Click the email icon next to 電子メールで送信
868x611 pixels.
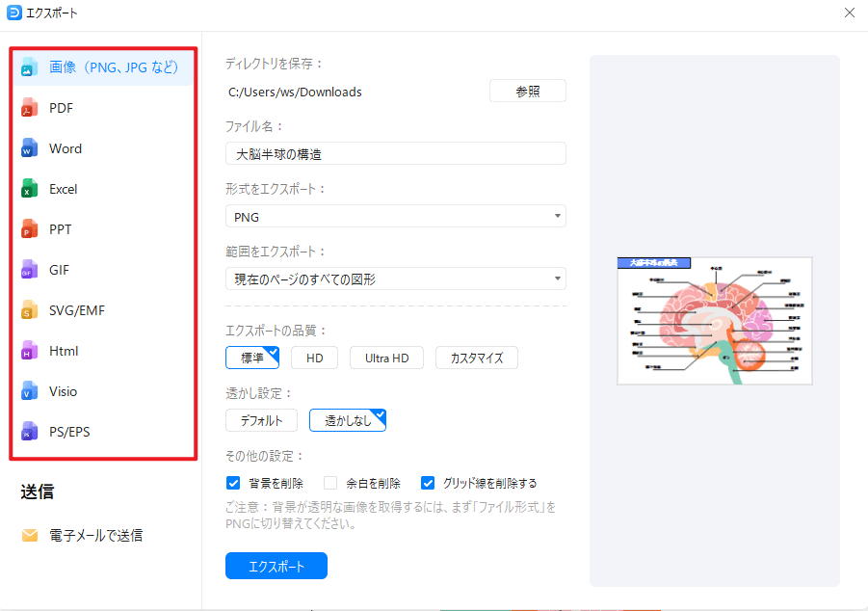(x=29, y=535)
